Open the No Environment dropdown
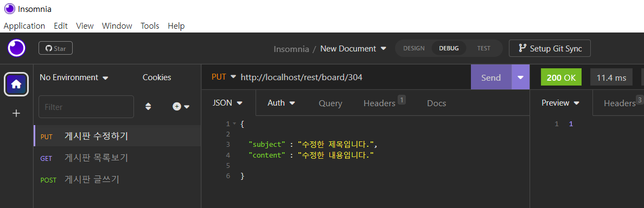 [x=74, y=77]
